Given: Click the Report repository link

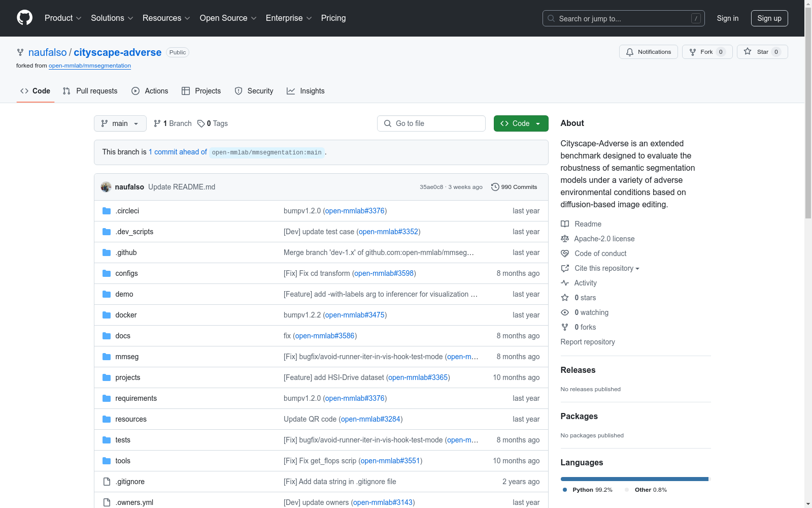Looking at the screenshot, I should (588, 342).
